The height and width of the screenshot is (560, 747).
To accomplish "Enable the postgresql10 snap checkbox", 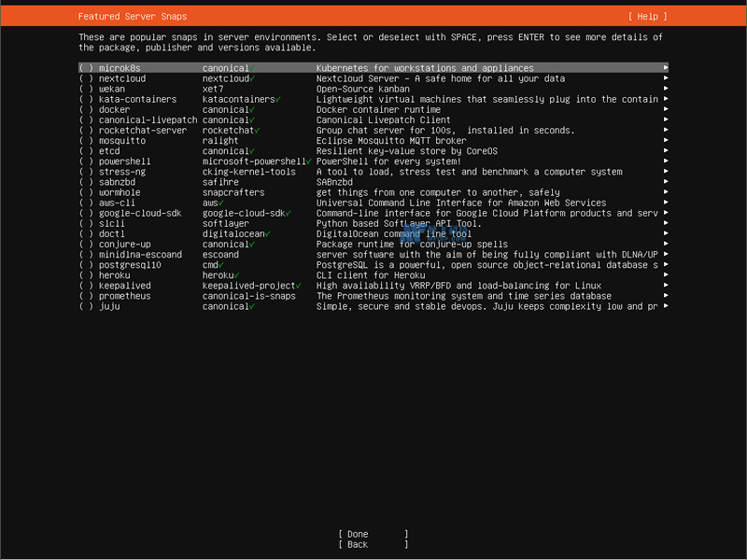I will (84, 264).
